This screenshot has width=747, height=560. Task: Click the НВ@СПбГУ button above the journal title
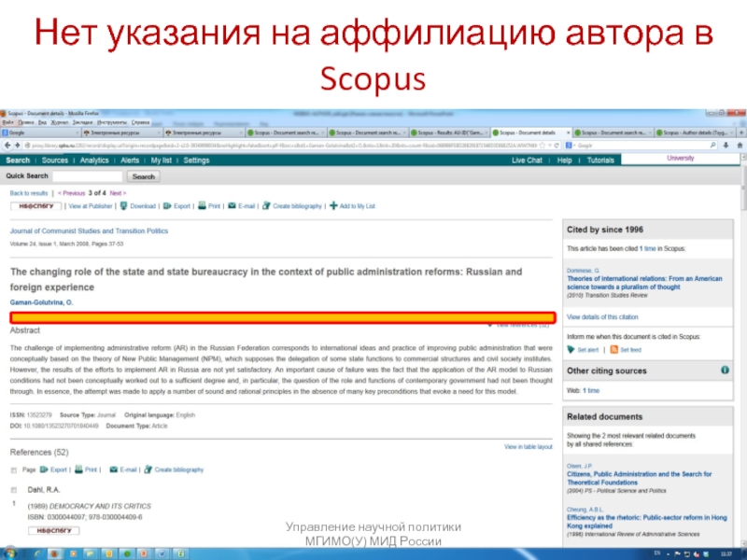(35, 206)
